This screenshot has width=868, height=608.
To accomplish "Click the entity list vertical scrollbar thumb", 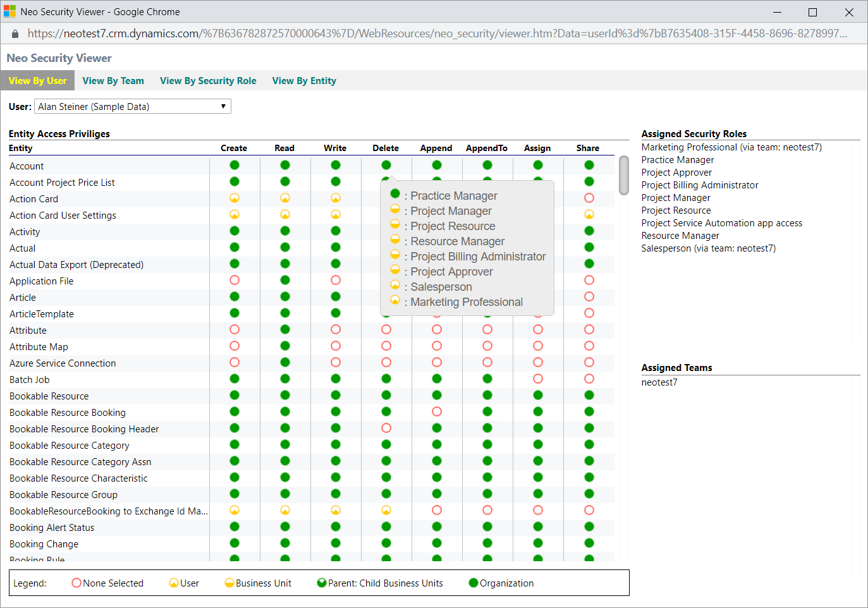I will point(624,176).
